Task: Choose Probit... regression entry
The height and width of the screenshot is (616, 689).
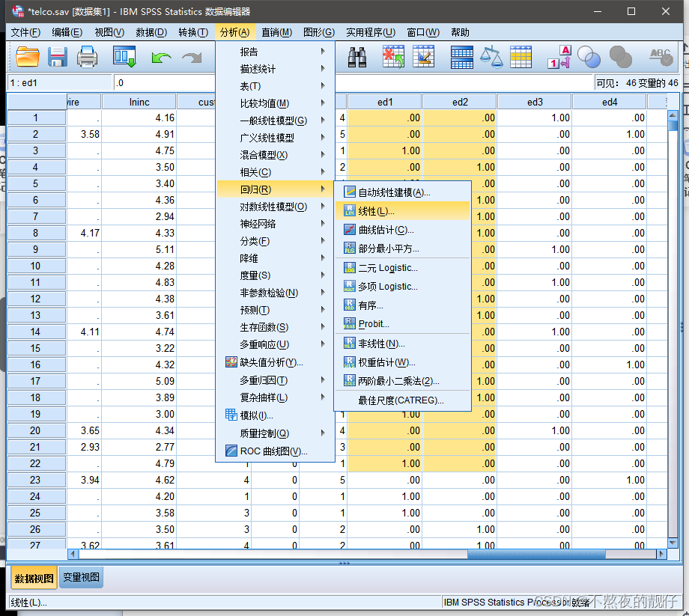Action: 402,324
